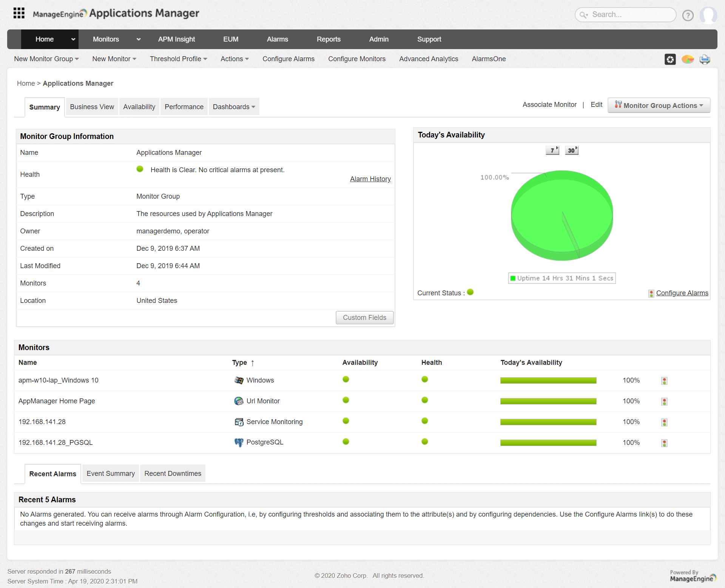725x588 pixels.
Task: Click the Custom Fields button
Action: 364,318
